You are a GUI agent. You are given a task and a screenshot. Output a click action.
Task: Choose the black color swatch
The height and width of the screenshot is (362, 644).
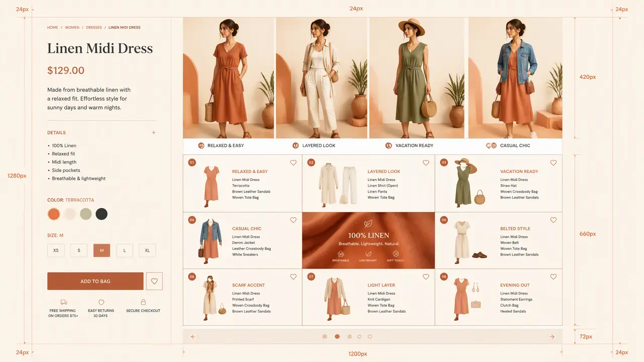pyautogui.click(x=102, y=214)
